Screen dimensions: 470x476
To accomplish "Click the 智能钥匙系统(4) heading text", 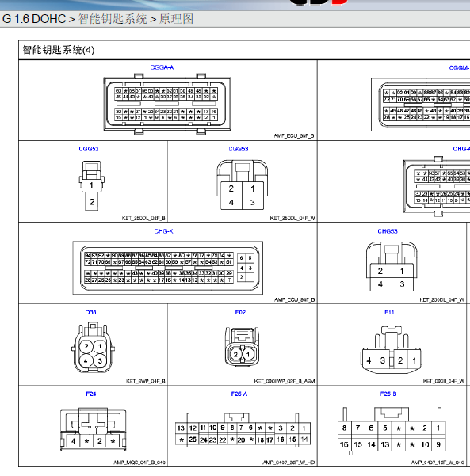I will click(59, 50).
